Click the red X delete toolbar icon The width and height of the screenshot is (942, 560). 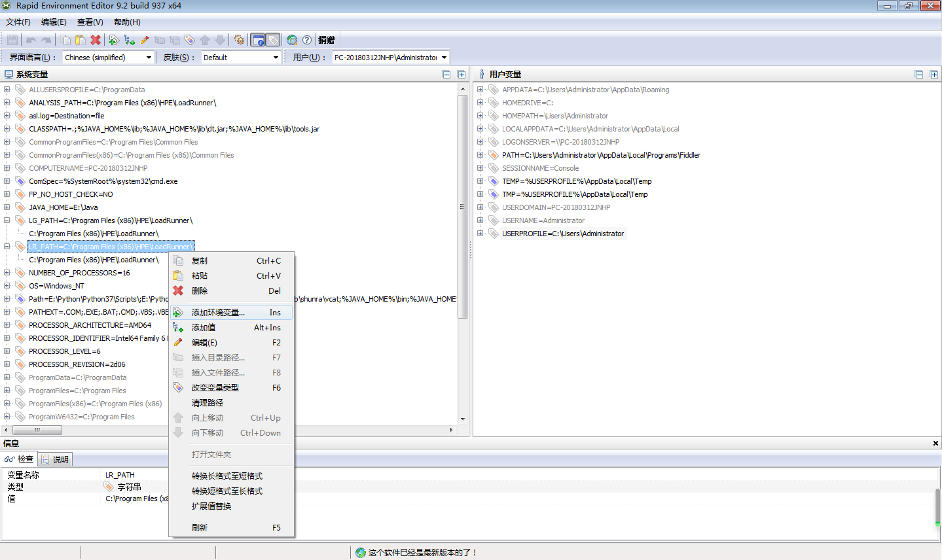(96, 39)
